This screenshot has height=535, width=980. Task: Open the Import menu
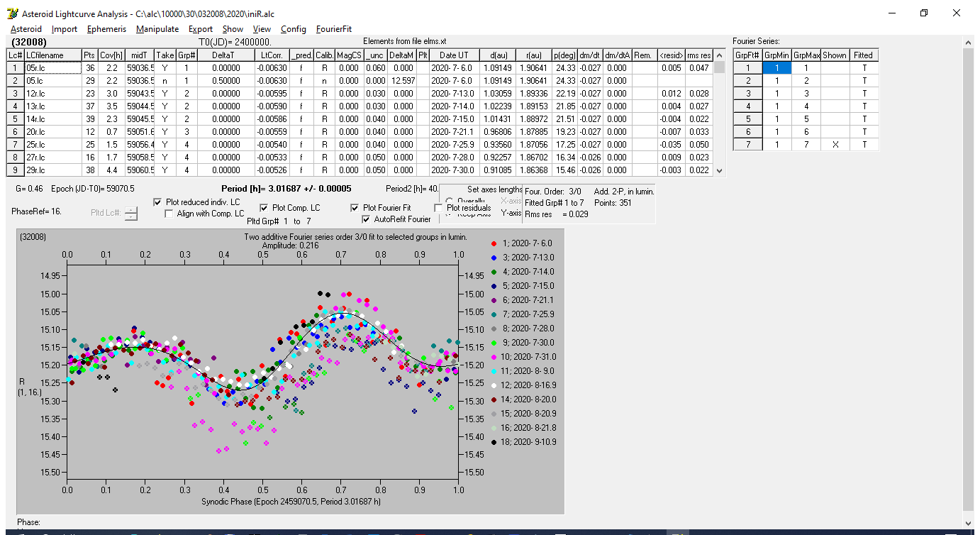click(x=65, y=29)
